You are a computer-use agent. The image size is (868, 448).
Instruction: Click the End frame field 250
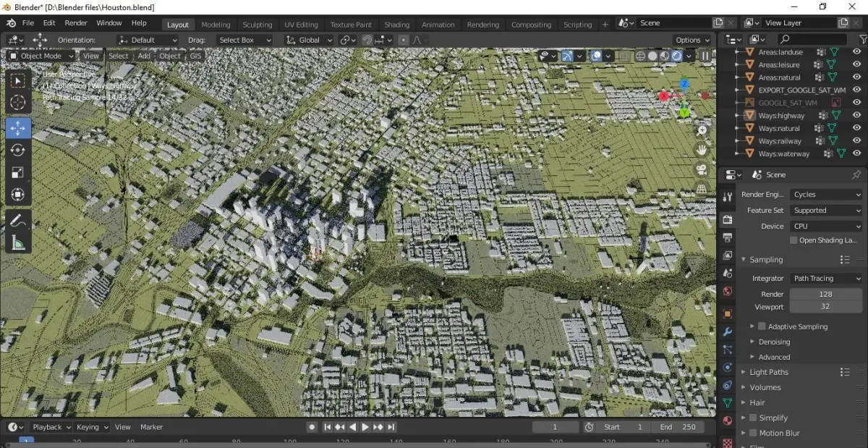coord(678,427)
